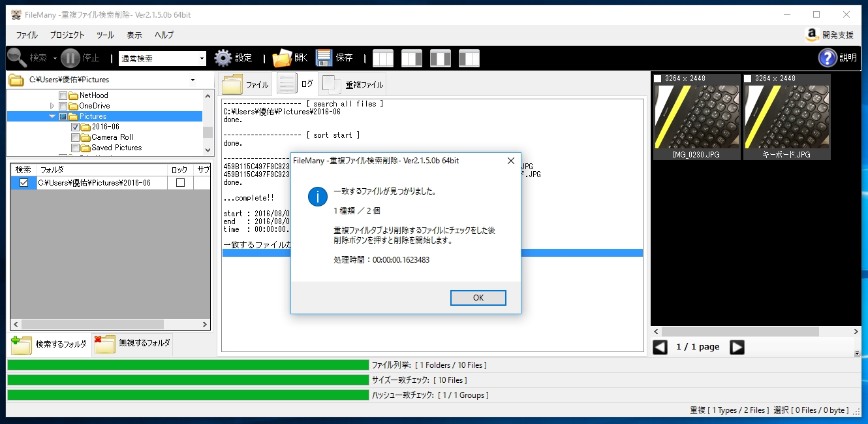Viewport: 868px width, 424px height.
Task: Uncheck the 2016-06 folder checkbox
Action: 75,127
